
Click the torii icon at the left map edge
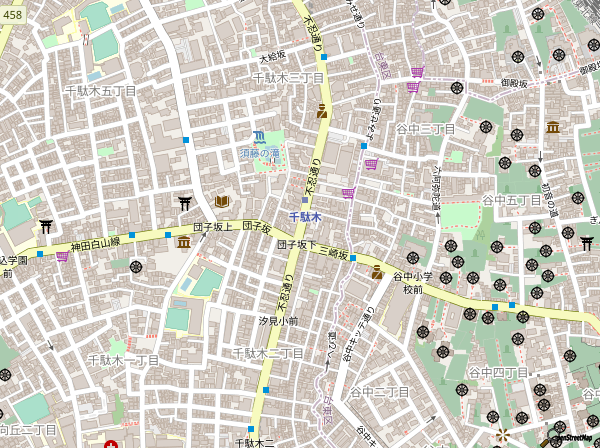pyautogui.click(x=45, y=225)
